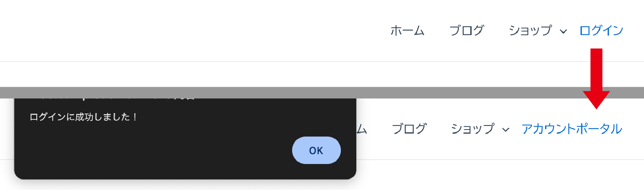Click the ログインに成功しました！ message text
644x190 pixels.
[84, 117]
